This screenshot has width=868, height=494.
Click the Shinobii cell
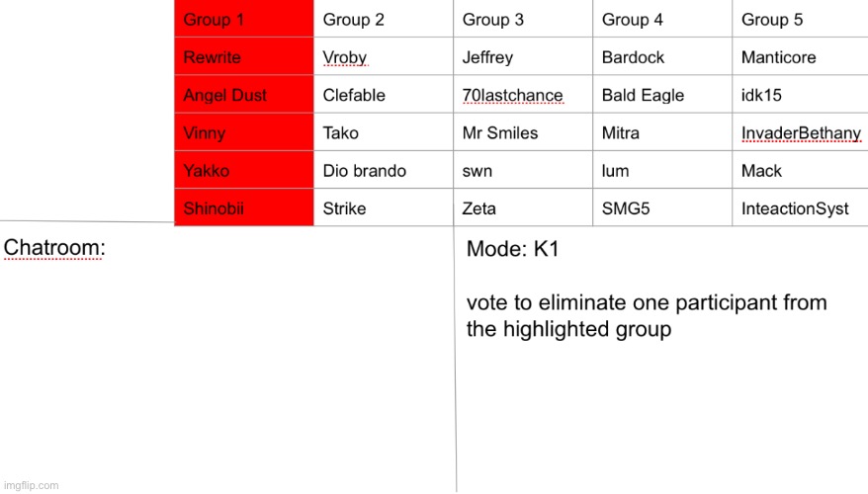click(244, 208)
